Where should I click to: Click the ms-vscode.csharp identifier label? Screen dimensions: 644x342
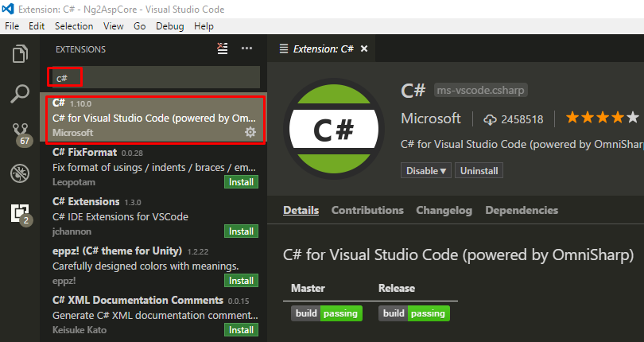[480, 90]
